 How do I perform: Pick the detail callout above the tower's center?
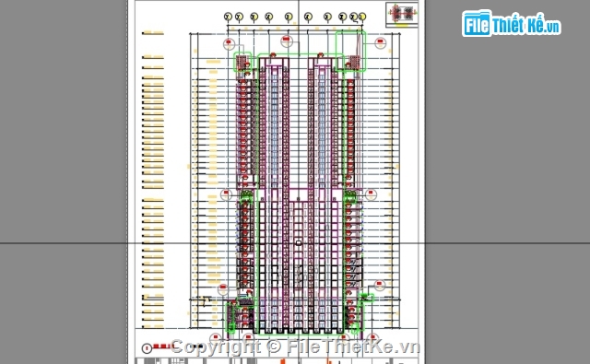coord(287,41)
